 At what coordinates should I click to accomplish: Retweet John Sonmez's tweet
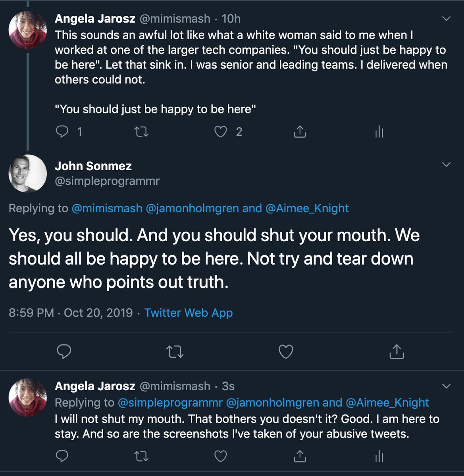(x=175, y=351)
